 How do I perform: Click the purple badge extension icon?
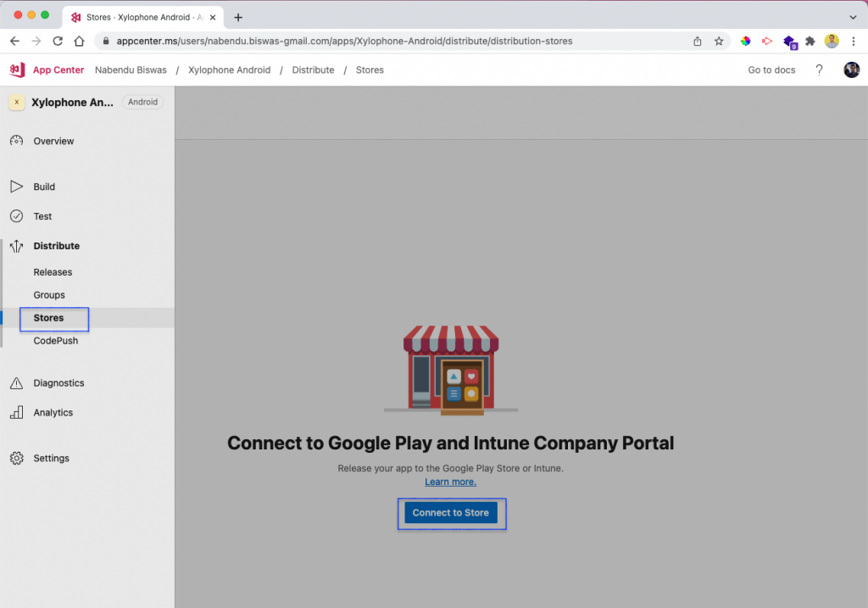click(790, 42)
